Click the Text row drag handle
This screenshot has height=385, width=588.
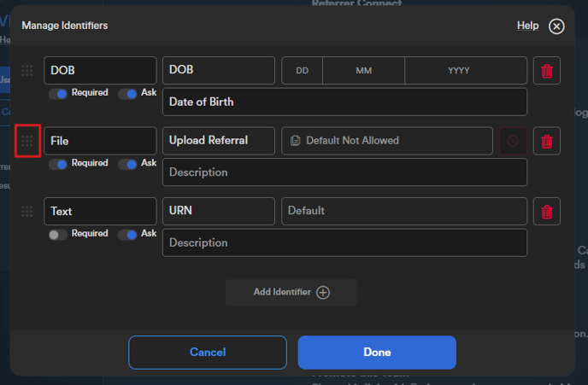click(27, 211)
